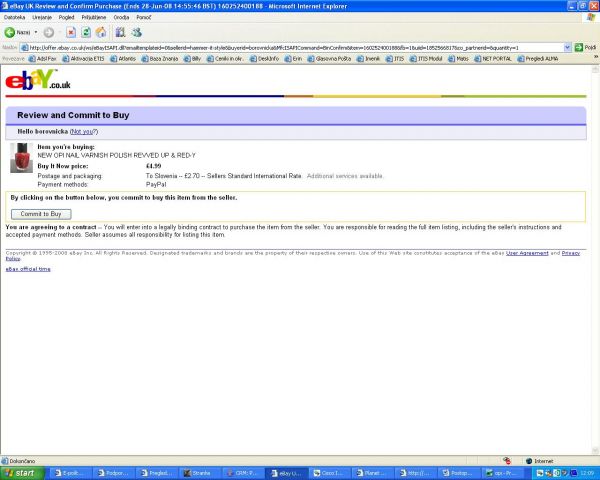Open the Adsl Fax favorites link
The height and width of the screenshot is (480, 600).
(42, 59)
